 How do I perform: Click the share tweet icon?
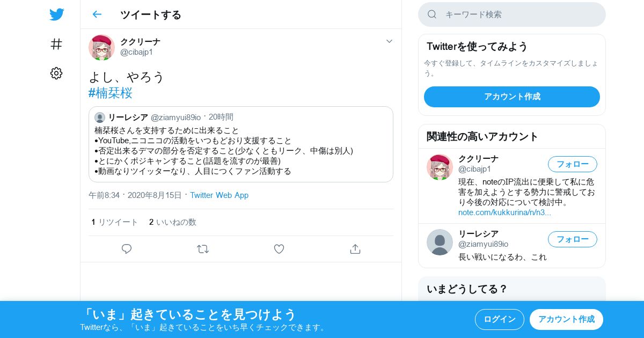click(x=355, y=249)
